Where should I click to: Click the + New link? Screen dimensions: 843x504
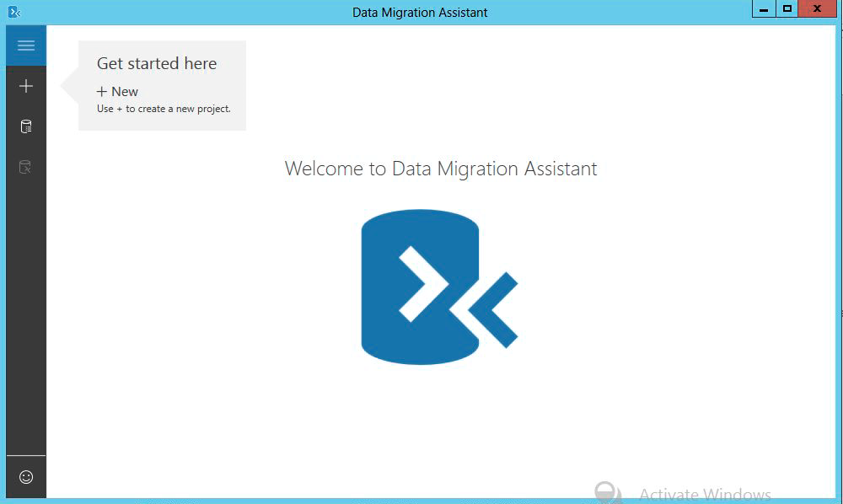[117, 91]
